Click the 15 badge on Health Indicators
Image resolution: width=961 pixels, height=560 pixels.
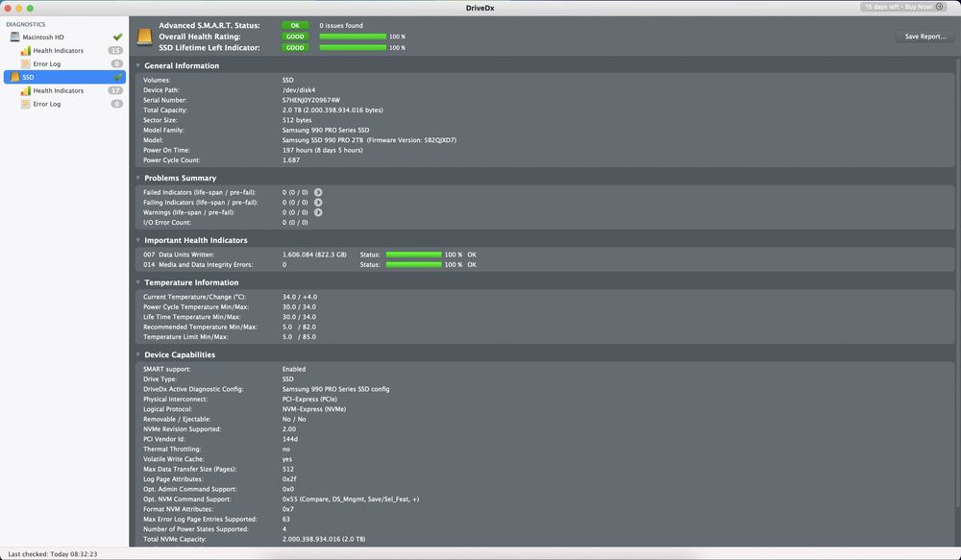(x=115, y=51)
